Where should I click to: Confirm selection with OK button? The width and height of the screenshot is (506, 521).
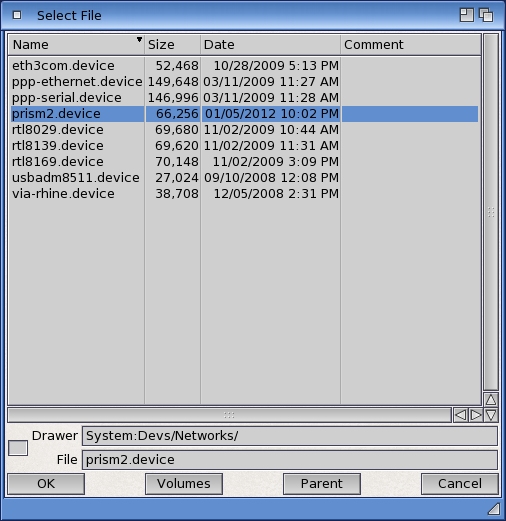coord(46,484)
